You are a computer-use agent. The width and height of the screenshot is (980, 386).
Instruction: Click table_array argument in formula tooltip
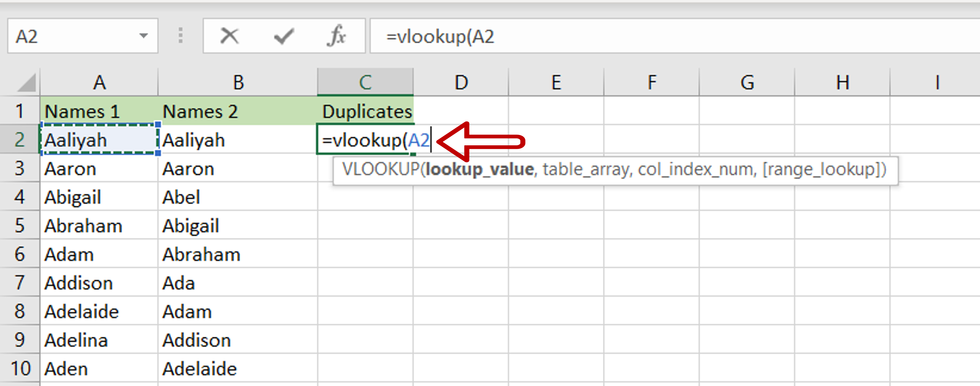pyautogui.click(x=585, y=169)
